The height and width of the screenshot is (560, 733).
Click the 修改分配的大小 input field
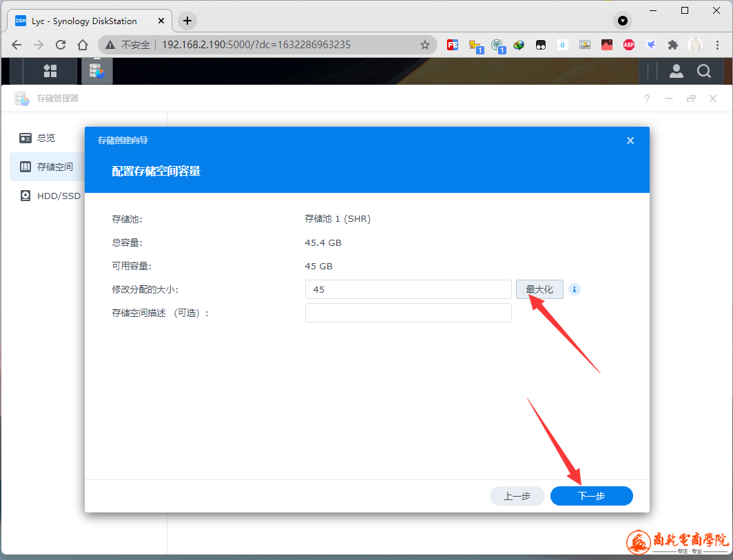pyautogui.click(x=408, y=289)
